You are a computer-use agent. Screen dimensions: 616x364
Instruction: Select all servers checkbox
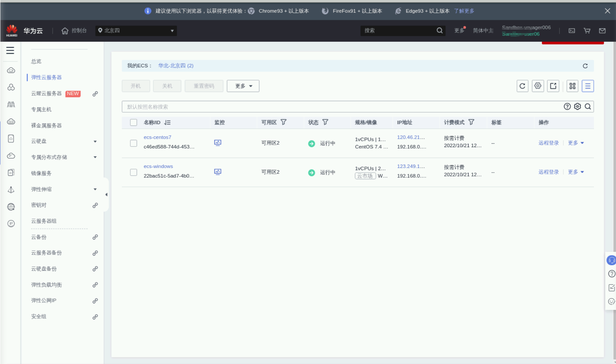[x=134, y=122]
